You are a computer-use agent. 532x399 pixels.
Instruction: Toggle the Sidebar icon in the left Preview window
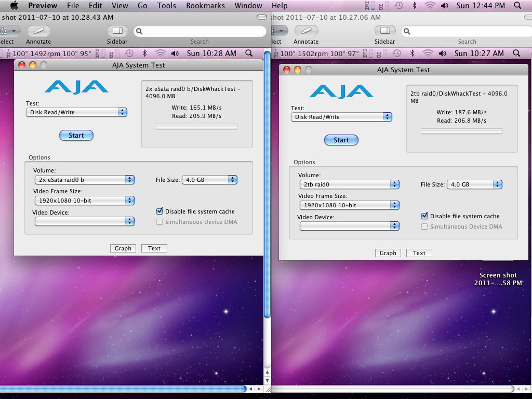(x=117, y=31)
